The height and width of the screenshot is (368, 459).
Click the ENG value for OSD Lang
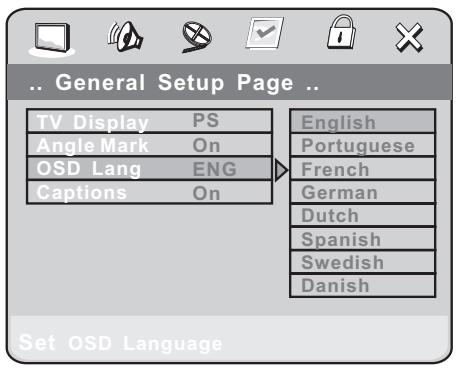tap(215, 169)
